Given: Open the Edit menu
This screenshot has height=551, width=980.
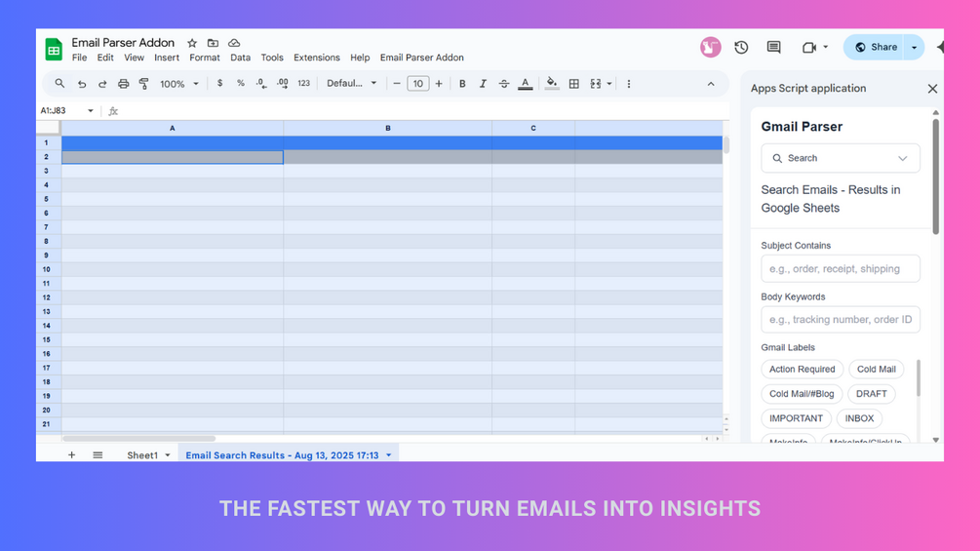Looking at the screenshot, I should point(105,58).
